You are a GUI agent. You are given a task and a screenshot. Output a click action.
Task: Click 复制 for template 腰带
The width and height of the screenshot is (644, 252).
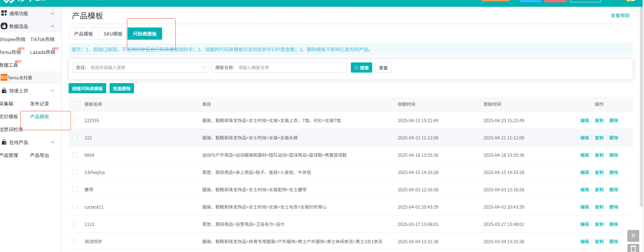point(599,190)
